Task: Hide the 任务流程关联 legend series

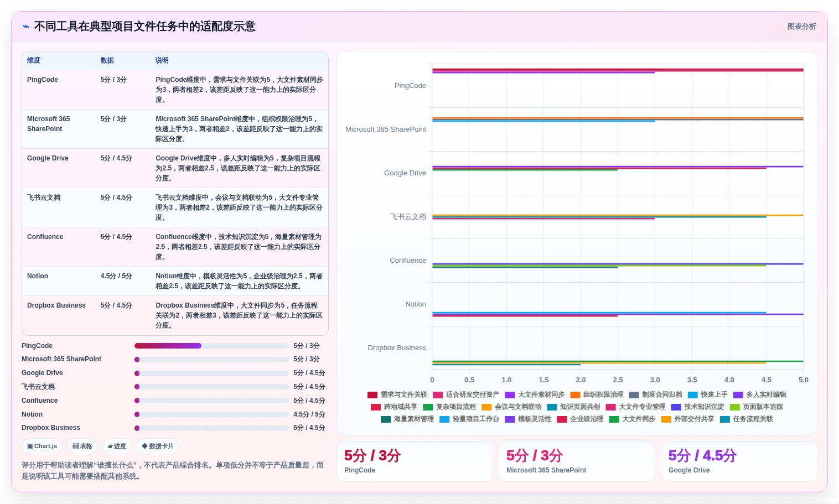Action: [x=746, y=419]
